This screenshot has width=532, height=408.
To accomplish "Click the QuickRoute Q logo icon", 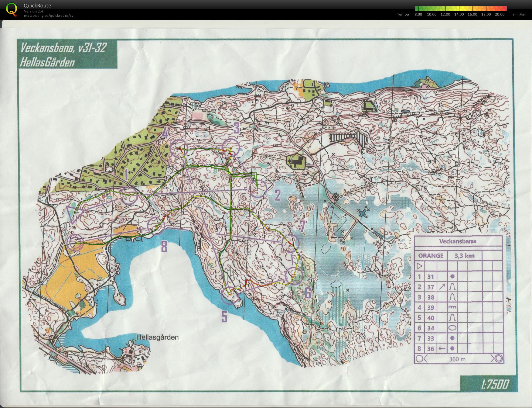I will pyautogui.click(x=12, y=9).
